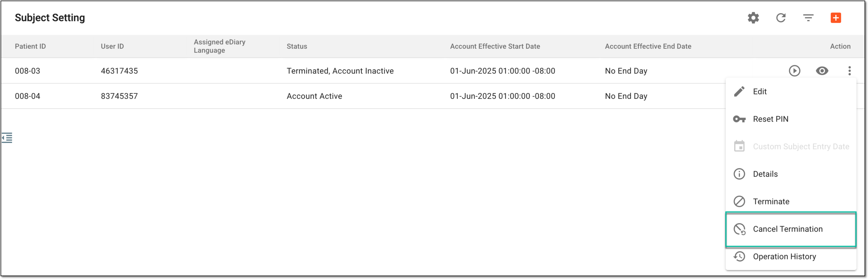Click Assigned eDiary Language column header

click(x=219, y=46)
